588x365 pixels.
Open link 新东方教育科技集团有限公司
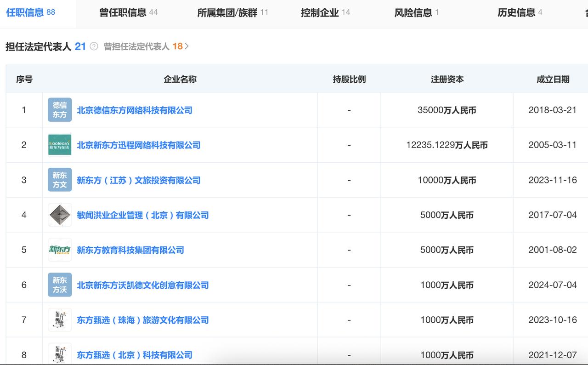point(130,250)
